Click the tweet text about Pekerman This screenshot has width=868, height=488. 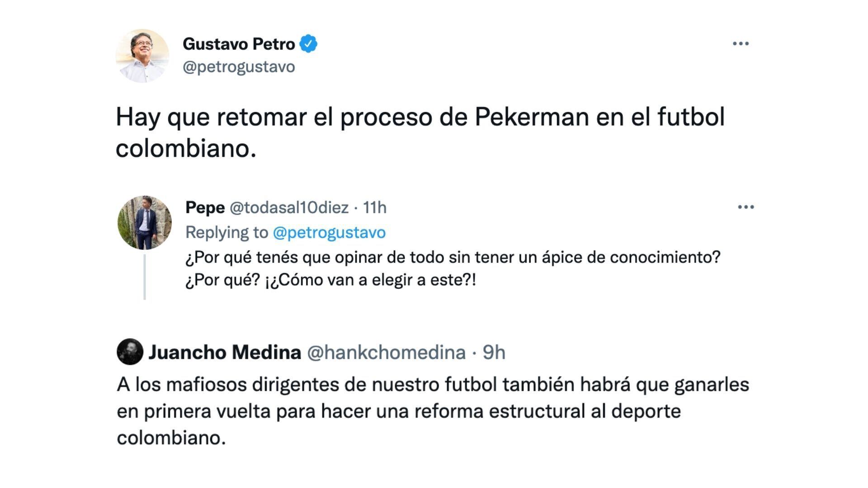coord(420,132)
